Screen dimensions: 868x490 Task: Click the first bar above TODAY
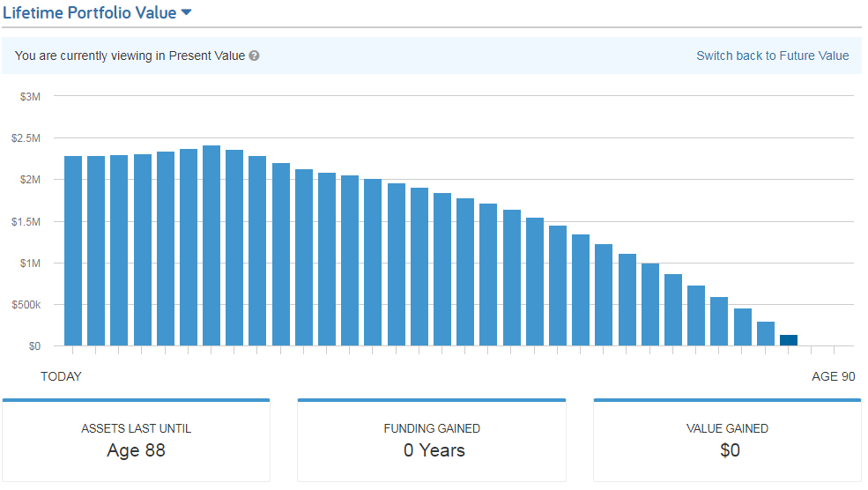tap(73, 251)
